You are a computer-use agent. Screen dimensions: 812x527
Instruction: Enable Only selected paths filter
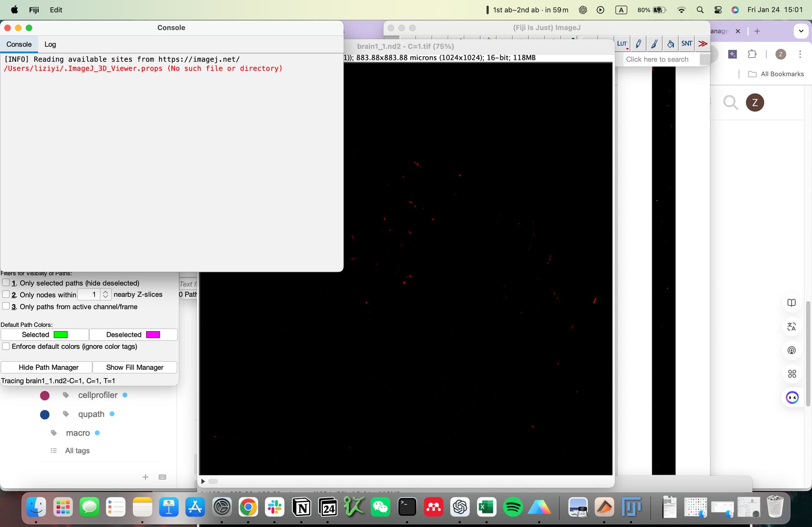(x=6, y=283)
